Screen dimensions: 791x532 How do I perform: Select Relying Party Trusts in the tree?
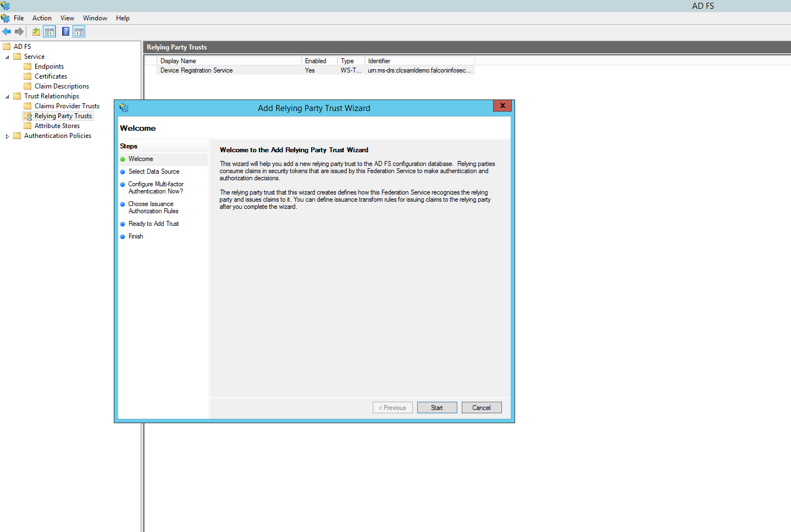click(63, 116)
